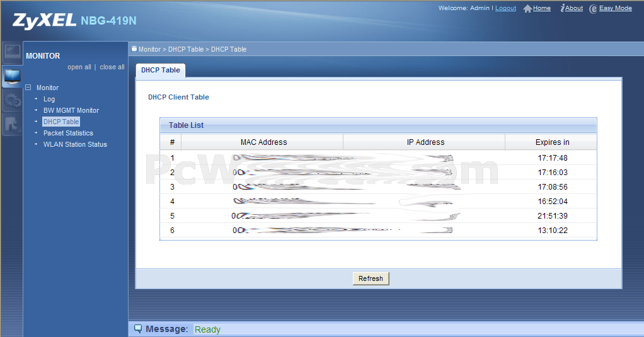The width and height of the screenshot is (644, 337).
Task: Open the About link
Action: point(574,8)
